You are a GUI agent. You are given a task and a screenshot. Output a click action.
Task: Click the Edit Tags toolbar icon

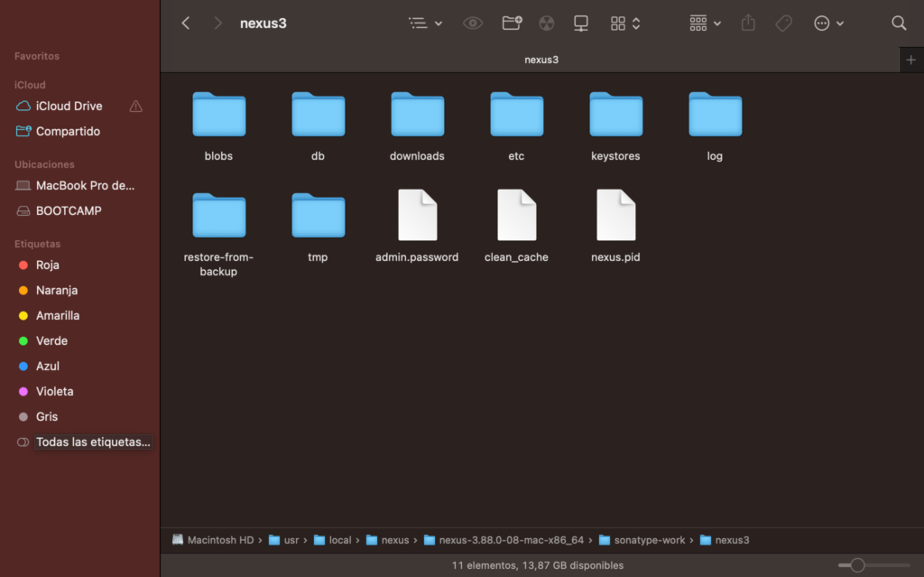[x=784, y=23]
